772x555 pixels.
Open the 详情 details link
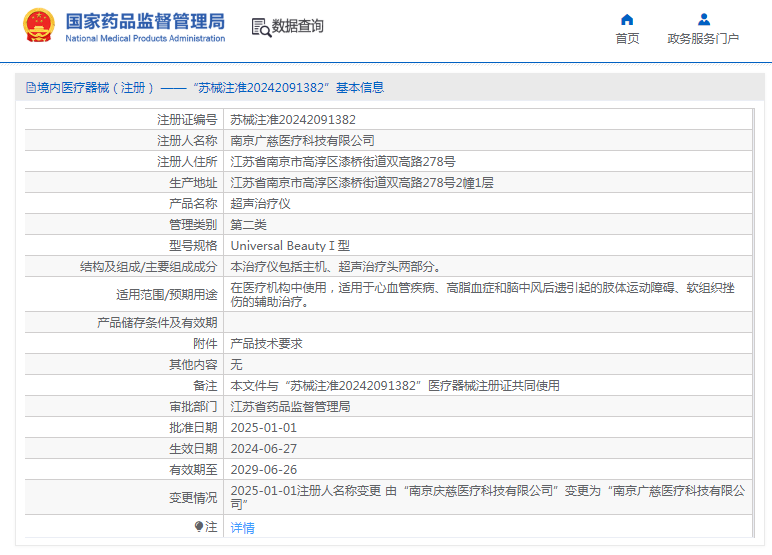tap(242, 528)
